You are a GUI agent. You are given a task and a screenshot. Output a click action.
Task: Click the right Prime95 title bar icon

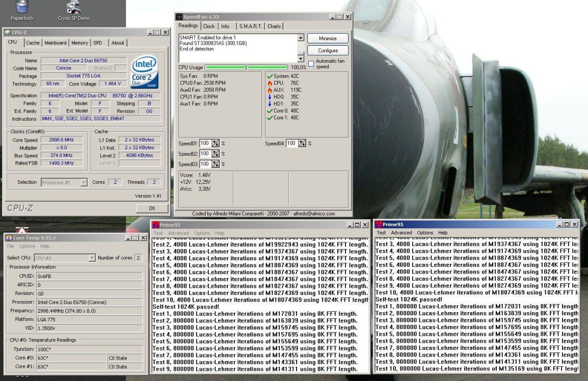379,224
